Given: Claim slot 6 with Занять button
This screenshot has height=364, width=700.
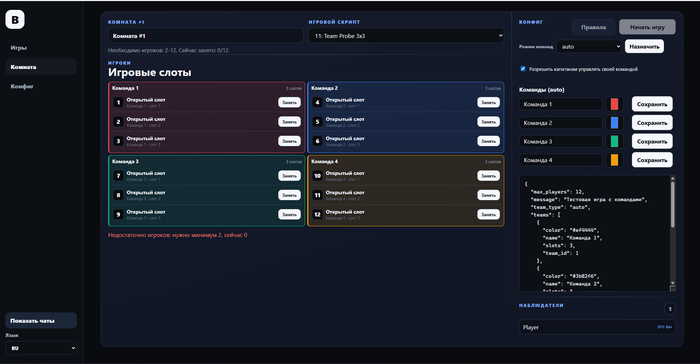Looking at the screenshot, I should (488, 141).
